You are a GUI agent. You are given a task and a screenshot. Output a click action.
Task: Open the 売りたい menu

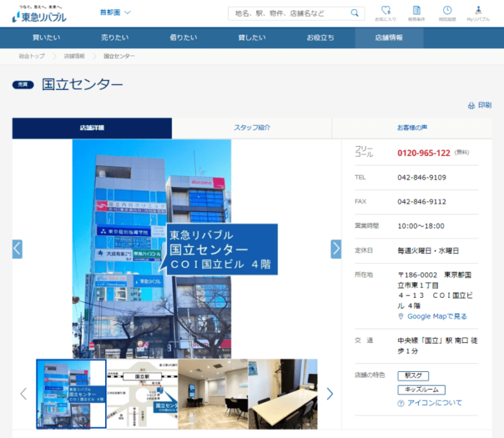coord(114,37)
